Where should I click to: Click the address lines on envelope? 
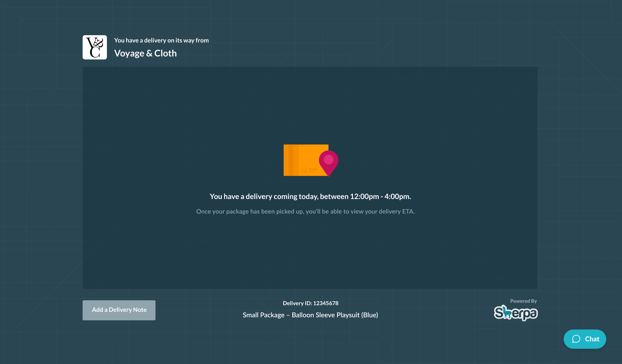pos(313,170)
